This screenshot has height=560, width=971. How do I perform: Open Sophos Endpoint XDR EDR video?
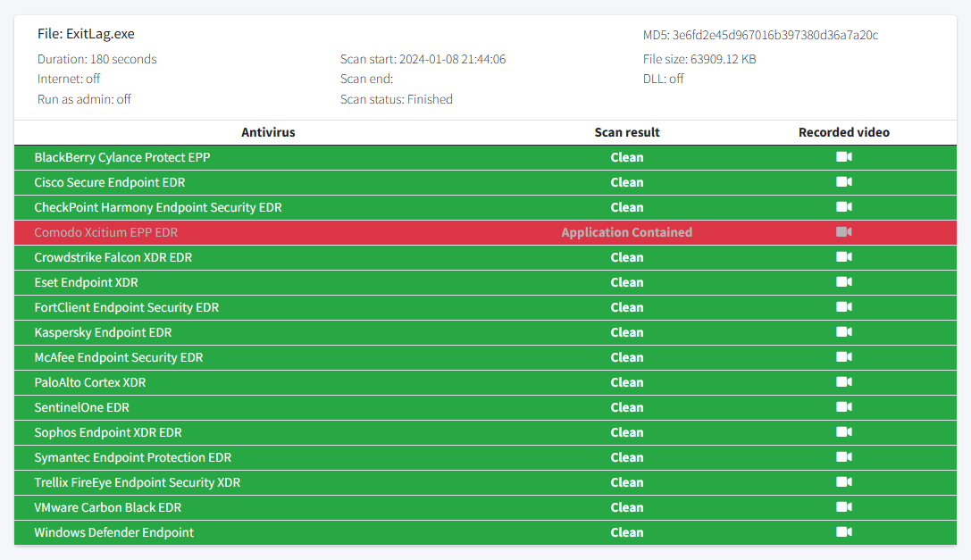coord(844,431)
